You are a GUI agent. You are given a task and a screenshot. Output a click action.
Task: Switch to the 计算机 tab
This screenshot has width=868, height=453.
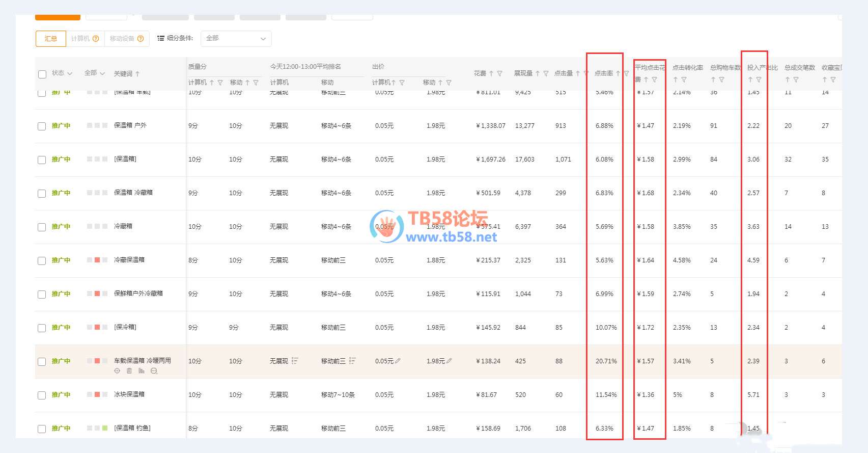pyautogui.click(x=80, y=39)
